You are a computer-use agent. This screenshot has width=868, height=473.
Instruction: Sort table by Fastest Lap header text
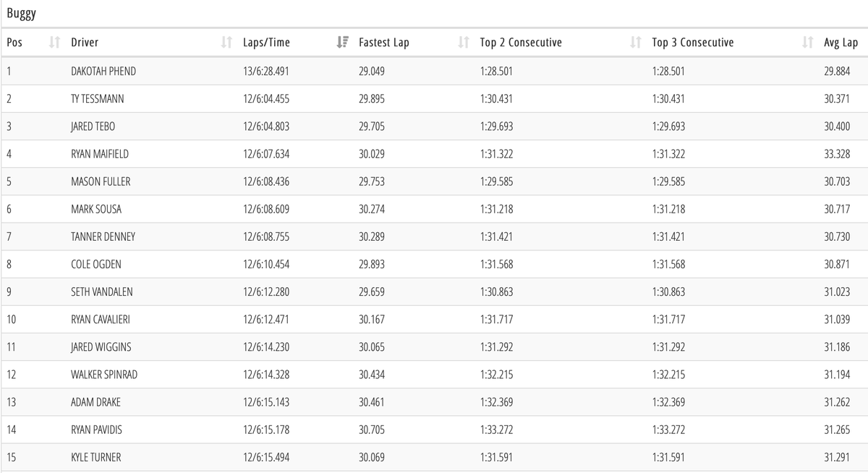(x=383, y=43)
